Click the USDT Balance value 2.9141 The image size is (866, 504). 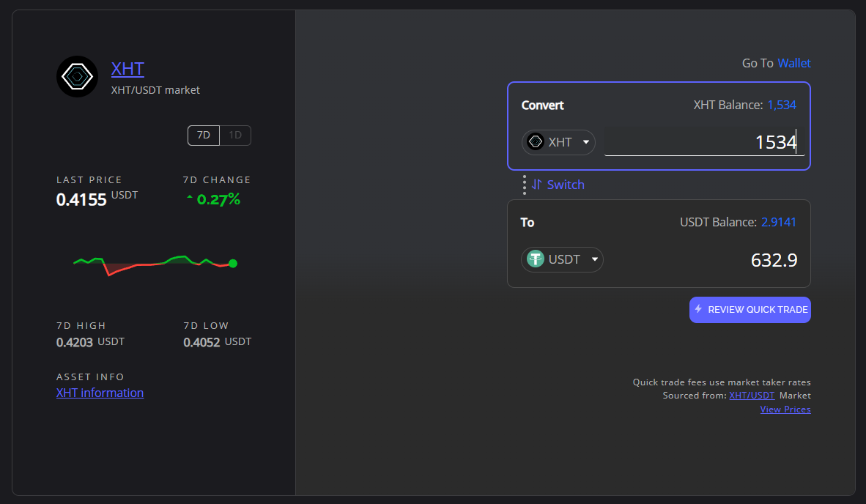[779, 222]
